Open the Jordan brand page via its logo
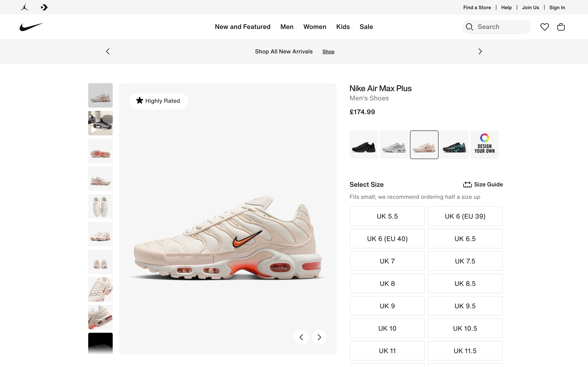Screen dimensions: 588x367 point(24,7)
